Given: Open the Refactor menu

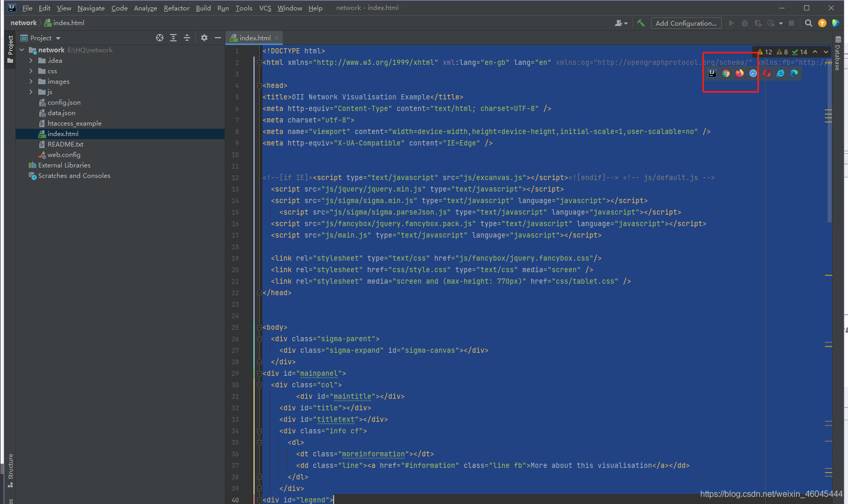Looking at the screenshot, I should pos(177,8).
